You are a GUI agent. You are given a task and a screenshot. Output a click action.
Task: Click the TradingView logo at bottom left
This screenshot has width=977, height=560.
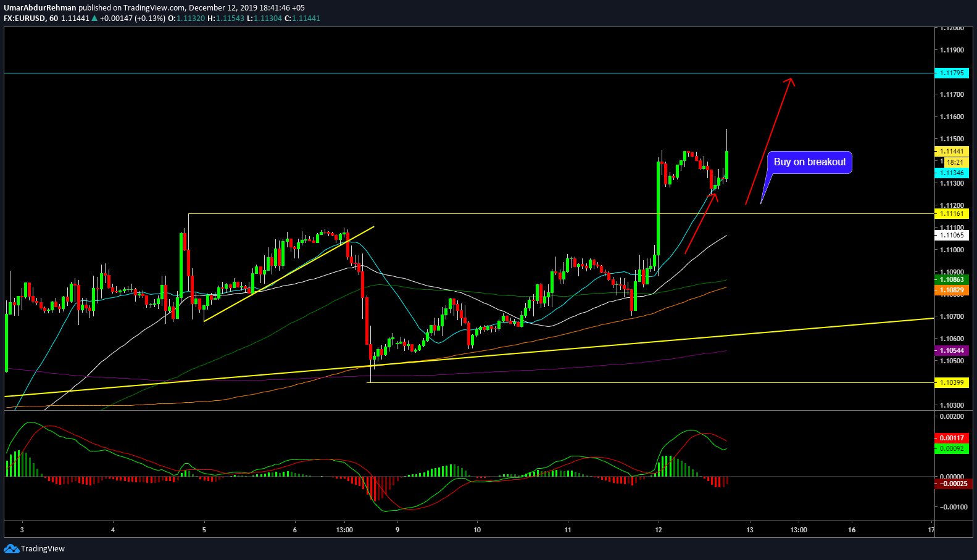click(x=34, y=548)
